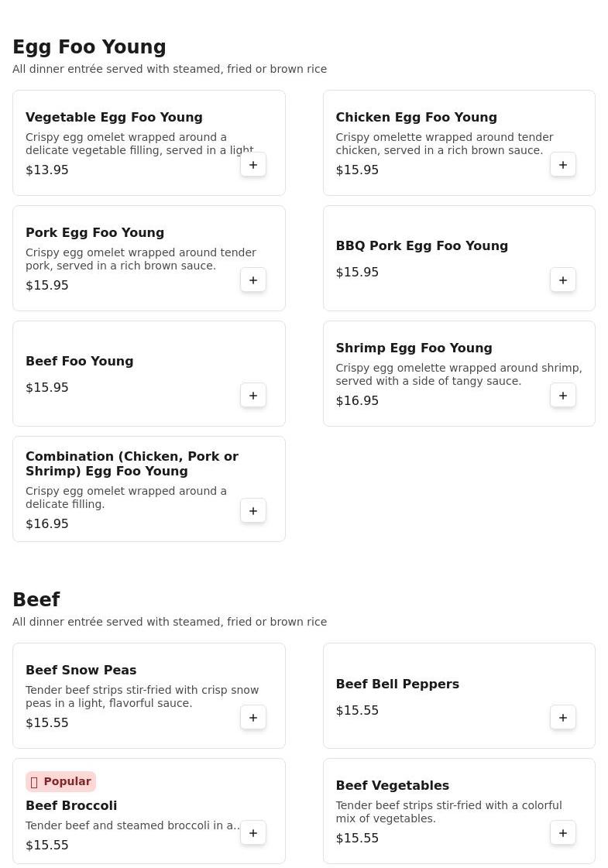Open the Beef Bell Peppers card

(x=459, y=696)
